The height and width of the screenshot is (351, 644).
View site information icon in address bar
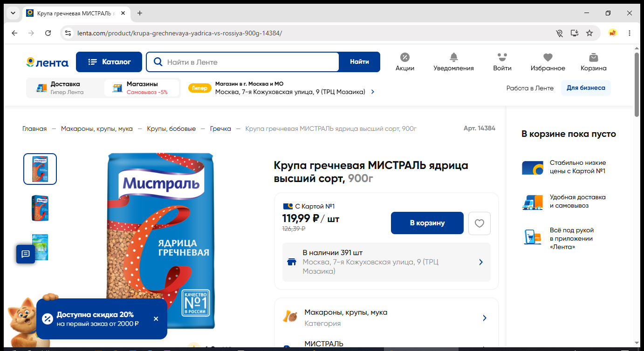[68, 33]
